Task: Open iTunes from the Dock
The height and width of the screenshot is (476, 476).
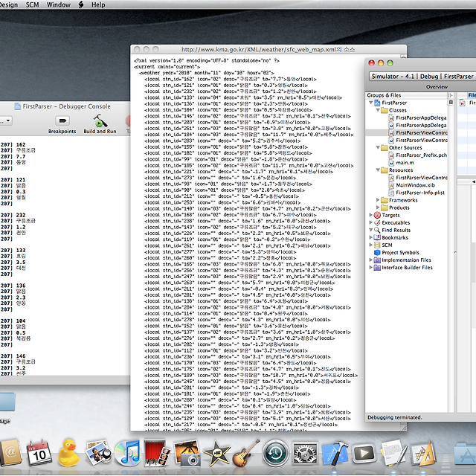Action: pyautogui.click(x=129, y=452)
